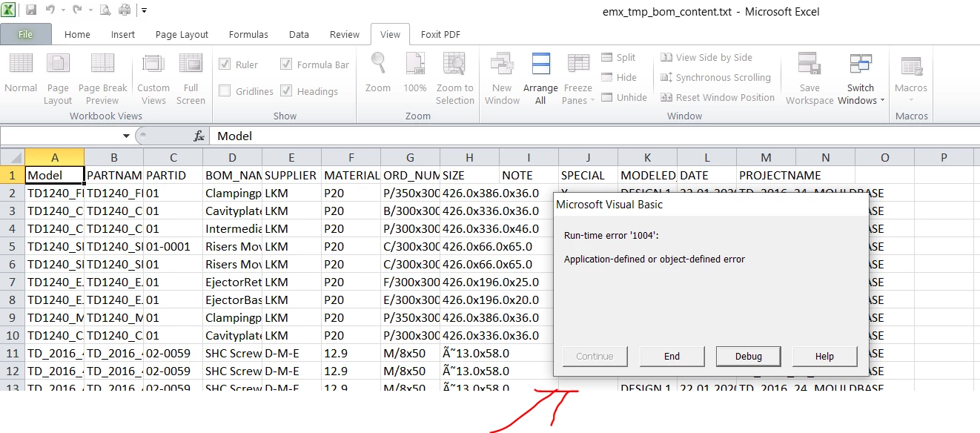Click End in the Visual Basic dialog
This screenshot has height=433, width=980.
pos(672,356)
